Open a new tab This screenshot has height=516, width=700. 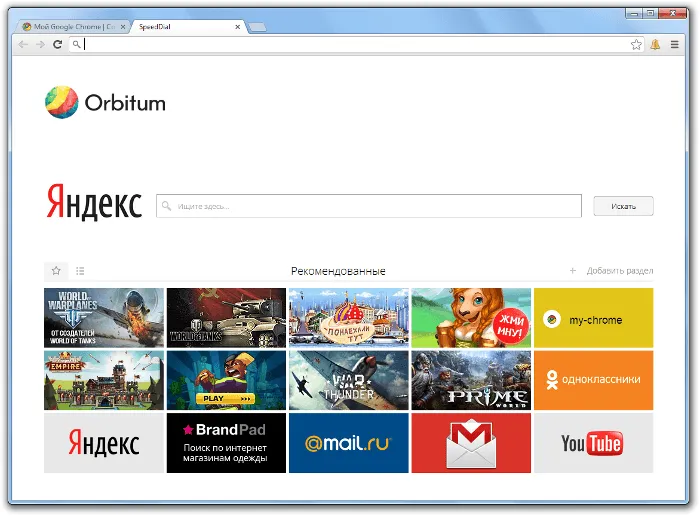258,28
